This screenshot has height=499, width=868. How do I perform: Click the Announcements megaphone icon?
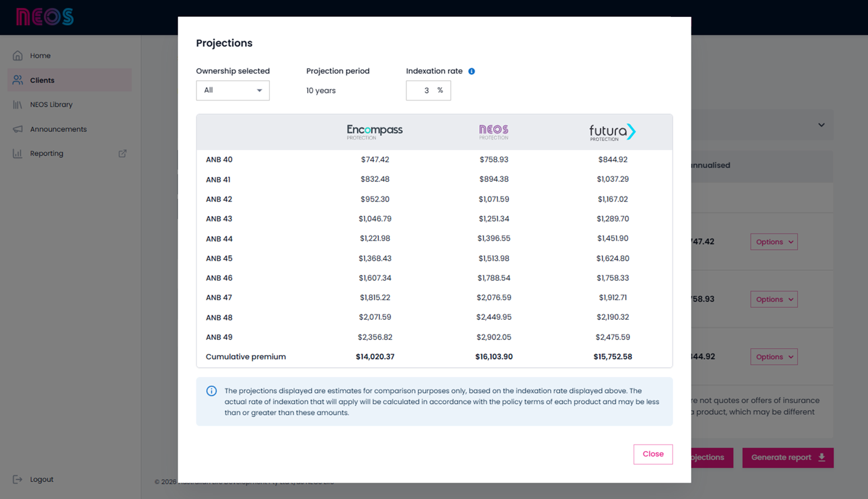coord(18,129)
